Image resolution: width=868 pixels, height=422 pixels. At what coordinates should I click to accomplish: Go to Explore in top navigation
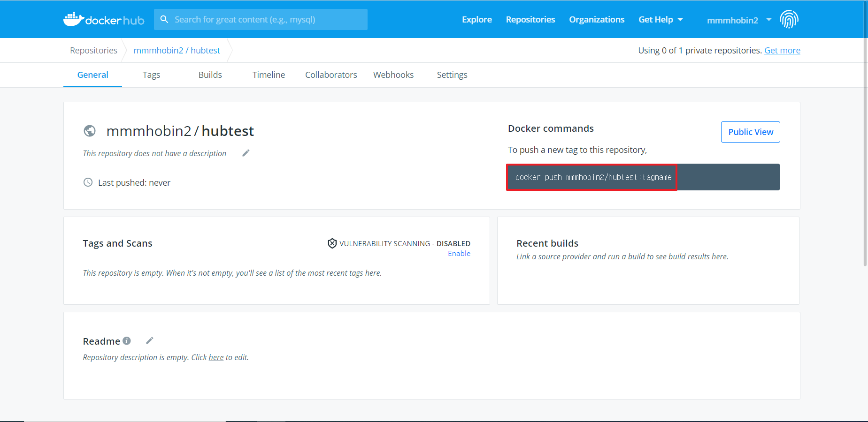pyautogui.click(x=477, y=20)
